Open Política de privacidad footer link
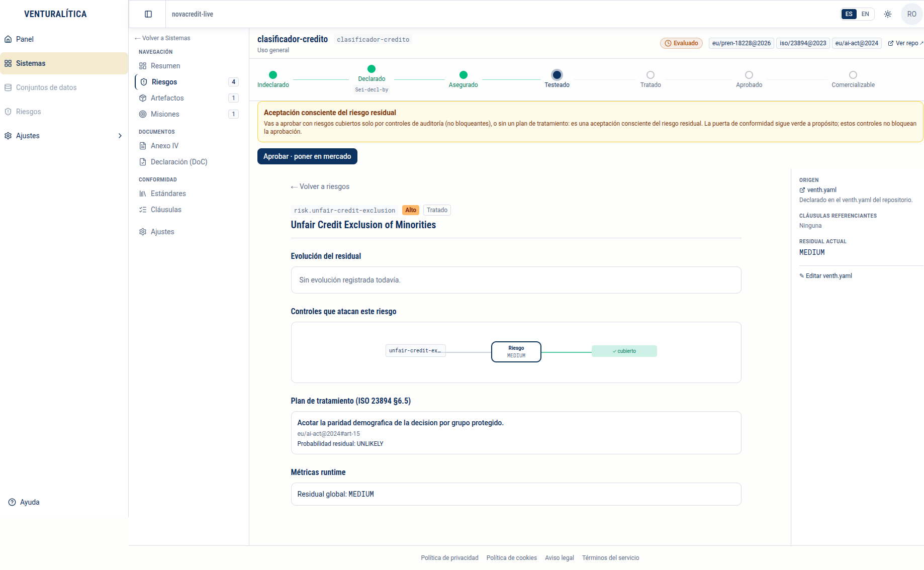Viewport: 924px width, 570px height. pyautogui.click(x=449, y=558)
